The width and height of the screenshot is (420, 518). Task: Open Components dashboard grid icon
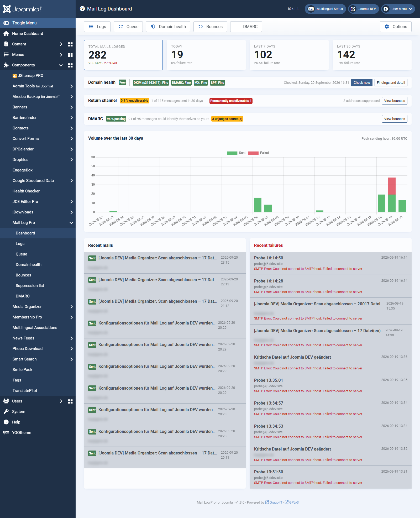point(70,65)
